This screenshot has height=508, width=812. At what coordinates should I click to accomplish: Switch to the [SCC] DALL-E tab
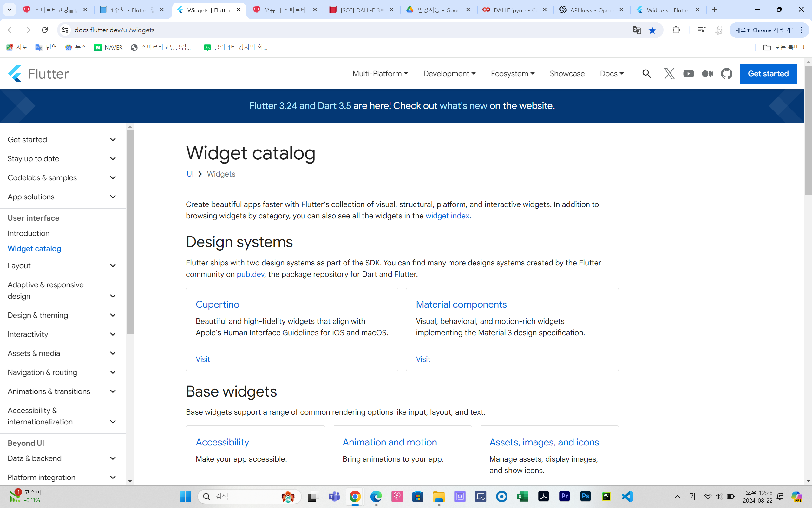pos(362,10)
